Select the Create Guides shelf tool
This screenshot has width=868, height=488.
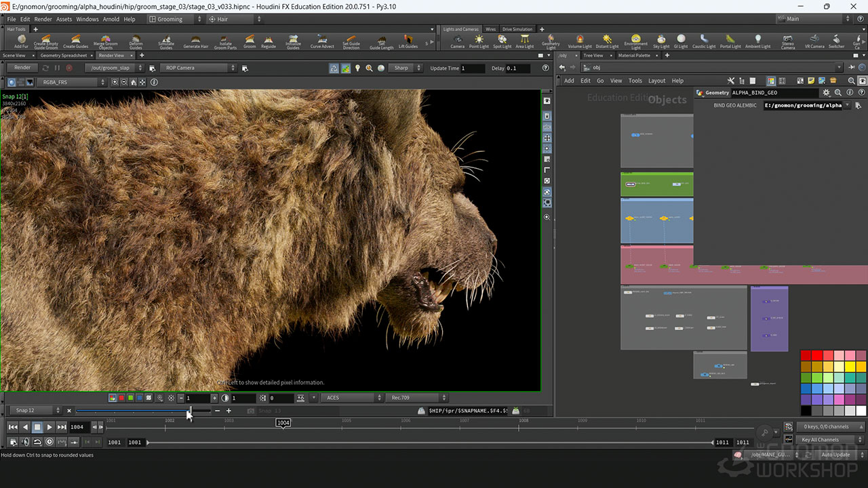[x=75, y=41]
